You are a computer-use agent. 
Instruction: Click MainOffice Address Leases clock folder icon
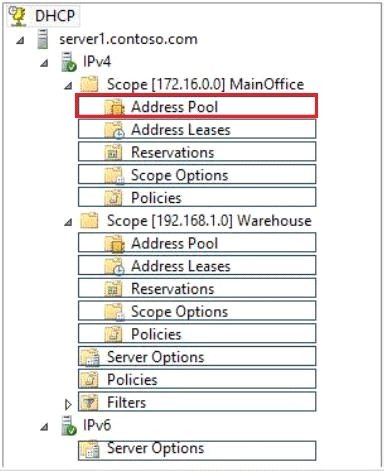click(x=114, y=130)
